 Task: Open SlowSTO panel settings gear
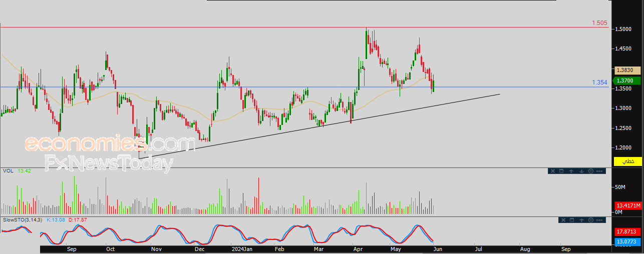(591, 220)
